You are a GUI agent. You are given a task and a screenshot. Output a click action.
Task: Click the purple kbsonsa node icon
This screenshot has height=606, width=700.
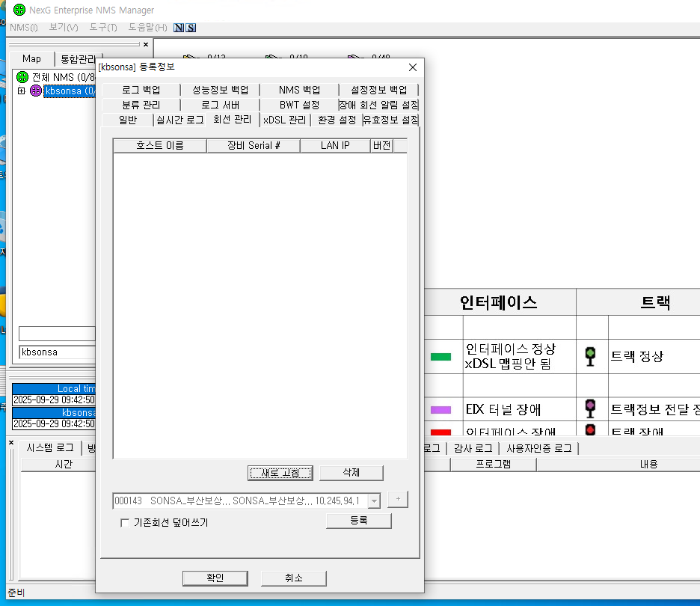point(35,91)
